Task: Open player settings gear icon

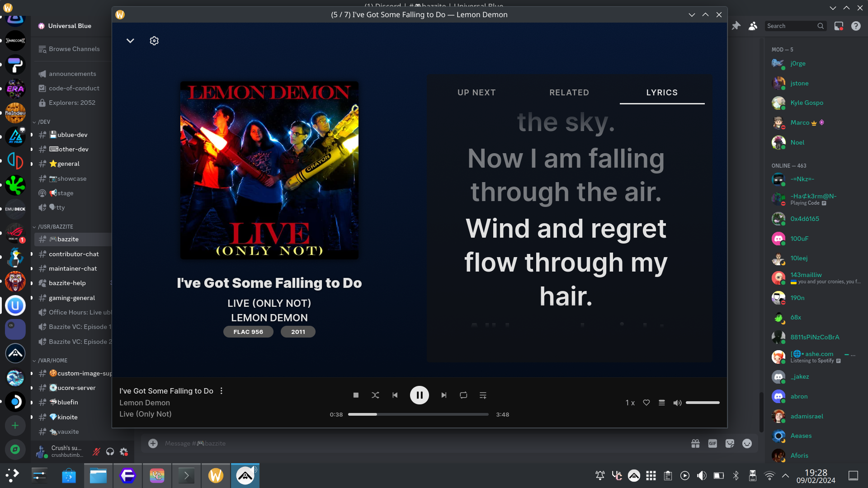Action: [x=154, y=41]
